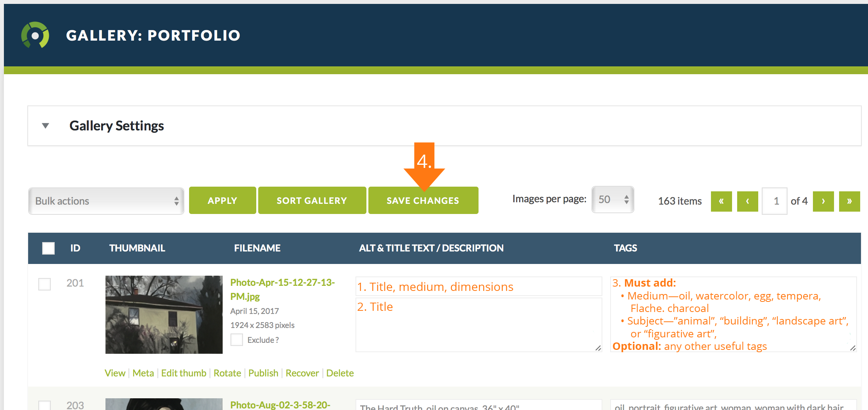868x410 pixels.
Task: Go to the first page of images
Action: (721, 201)
